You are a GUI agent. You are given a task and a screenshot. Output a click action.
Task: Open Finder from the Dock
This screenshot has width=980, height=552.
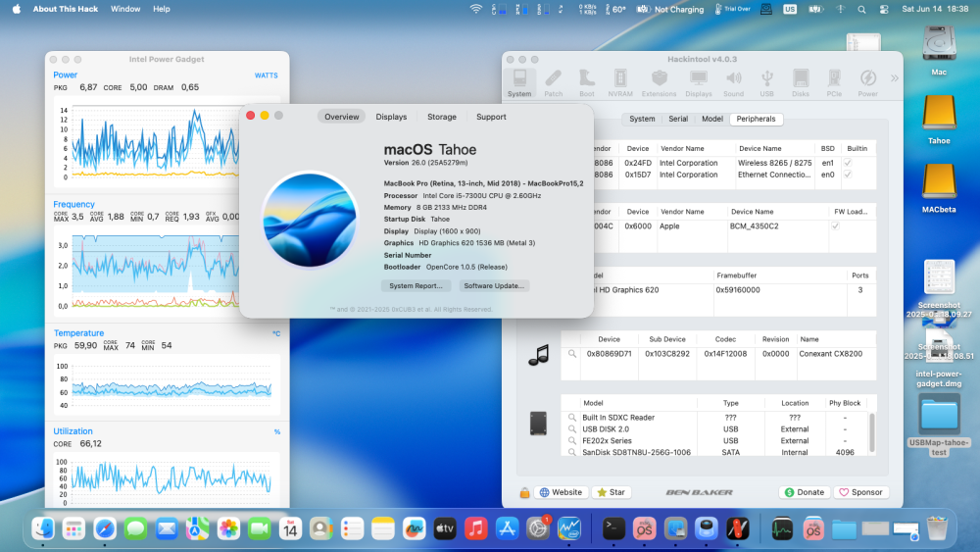click(43, 528)
